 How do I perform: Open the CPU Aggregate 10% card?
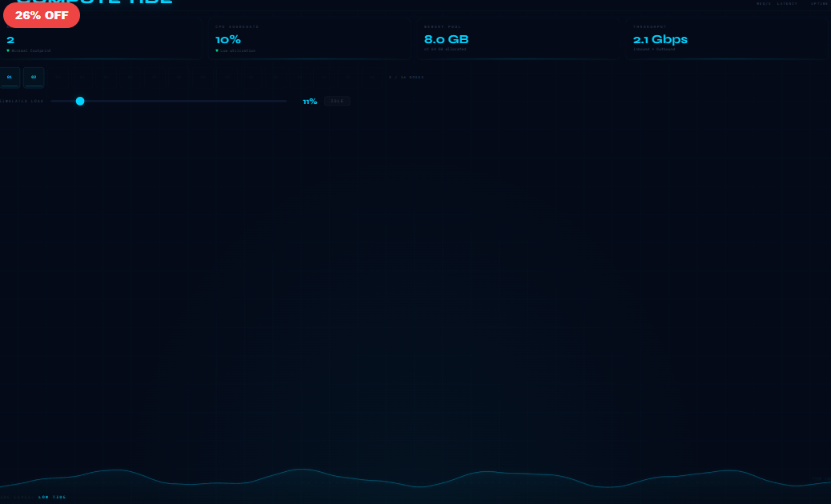coord(304,39)
